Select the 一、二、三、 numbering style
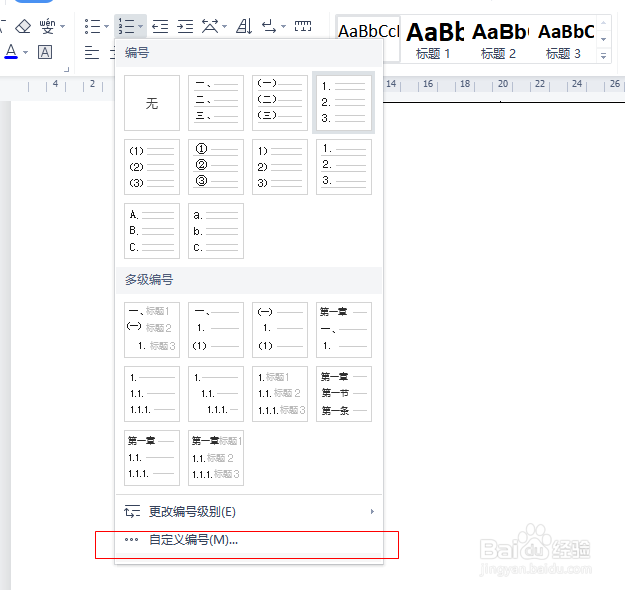This screenshot has height=590, width=625. pos(216,103)
